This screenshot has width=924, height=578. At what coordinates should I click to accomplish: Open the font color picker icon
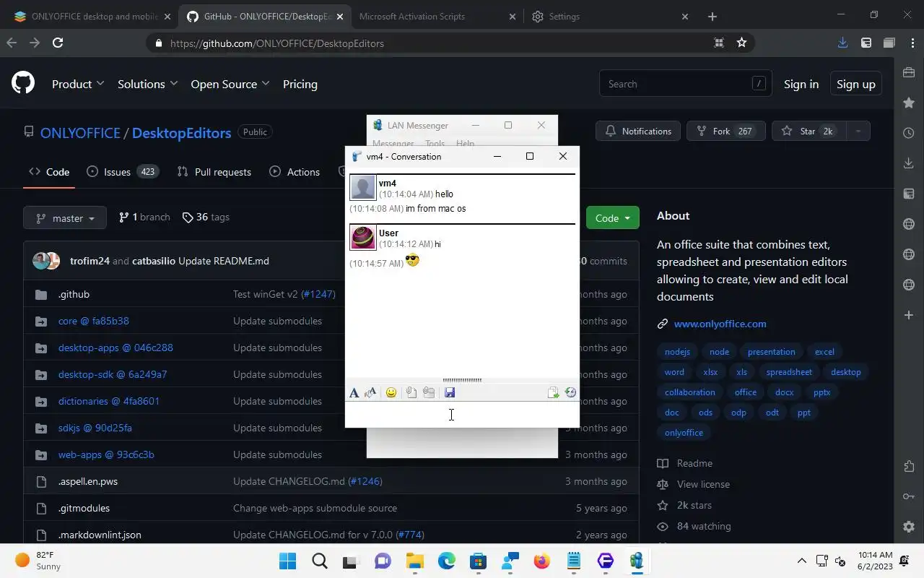tap(371, 393)
